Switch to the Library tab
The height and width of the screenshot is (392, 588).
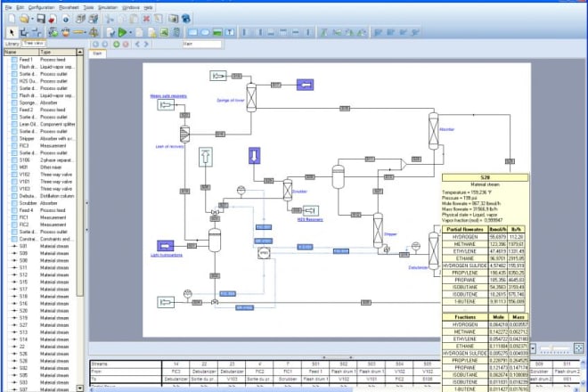click(12, 44)
